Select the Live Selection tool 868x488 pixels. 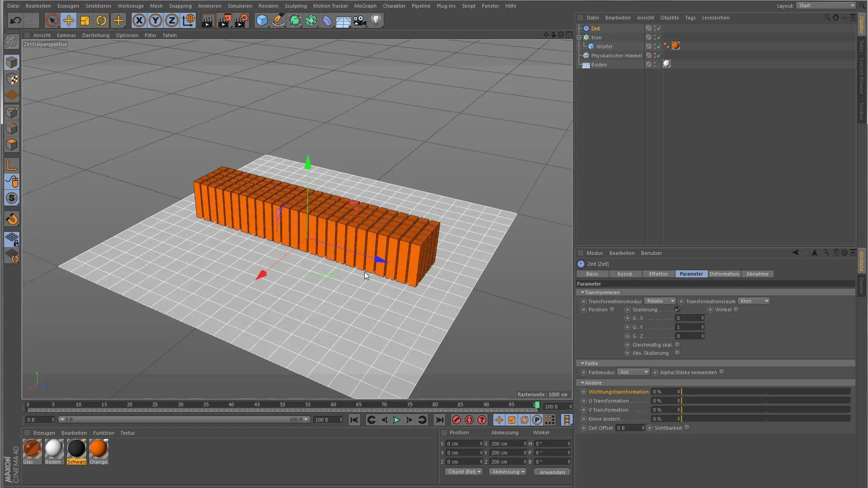[x=52, y=20]
